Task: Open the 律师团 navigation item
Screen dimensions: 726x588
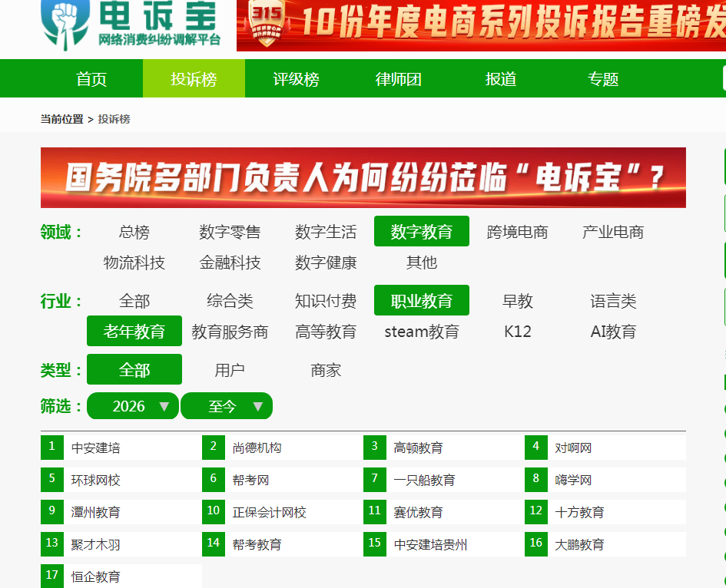Action: coord(398,78)
